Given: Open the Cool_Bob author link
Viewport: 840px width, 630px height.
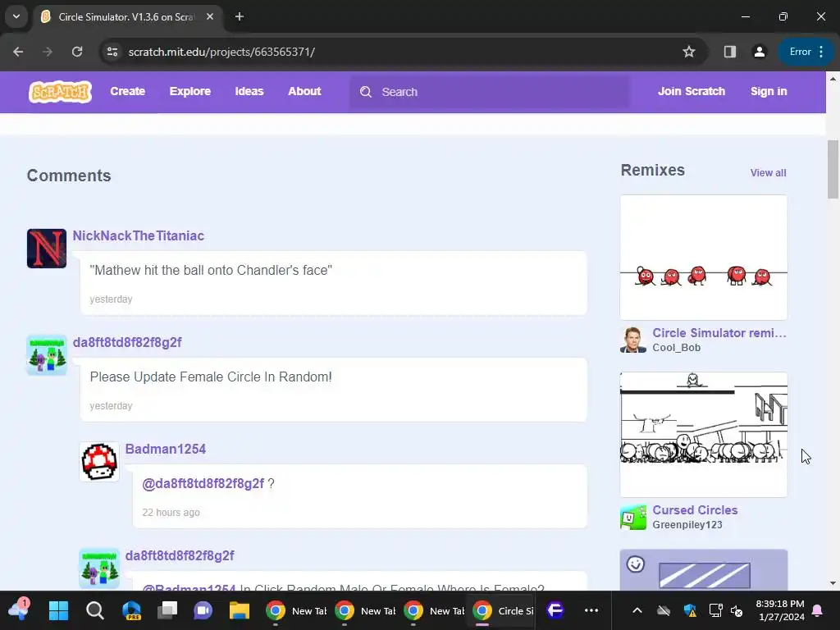Looking at the screenshot, I should (676, 348).
